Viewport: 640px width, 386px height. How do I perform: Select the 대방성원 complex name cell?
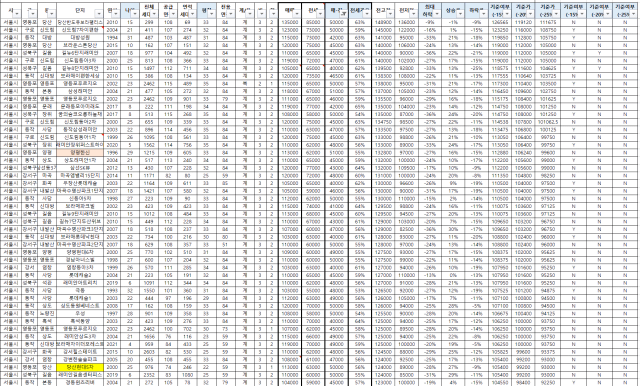click(80, 38)
